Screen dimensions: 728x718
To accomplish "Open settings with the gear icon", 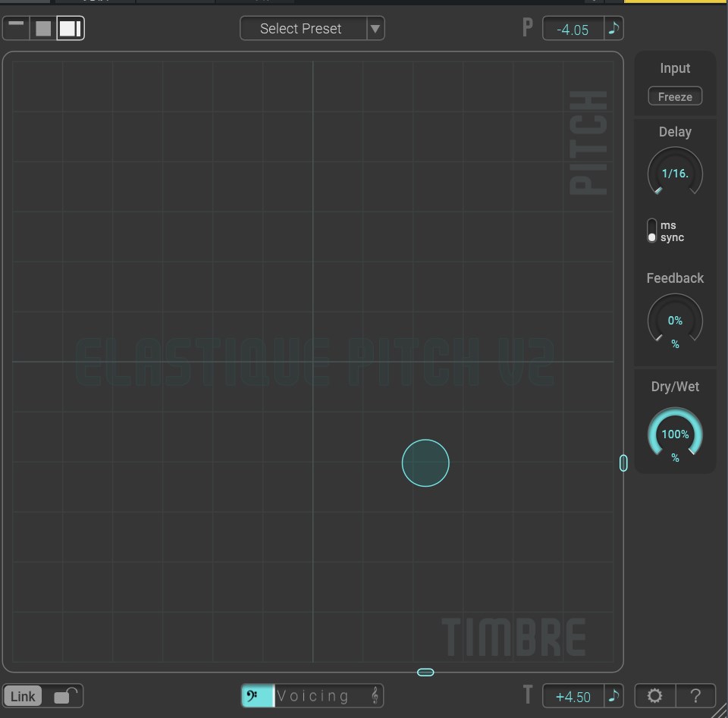I will (x=654, y=695).
